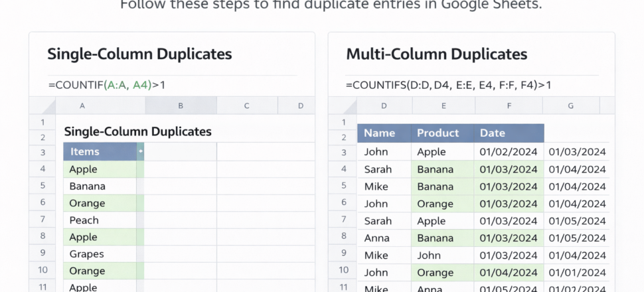The height and width of the screenshot is (292, 644).
Task: Select the Peach cell in left sheet
Action: (100, 220)
